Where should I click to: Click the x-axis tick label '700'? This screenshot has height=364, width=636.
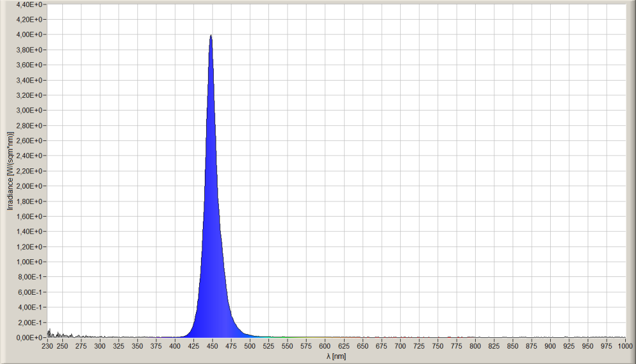point(400,346)
